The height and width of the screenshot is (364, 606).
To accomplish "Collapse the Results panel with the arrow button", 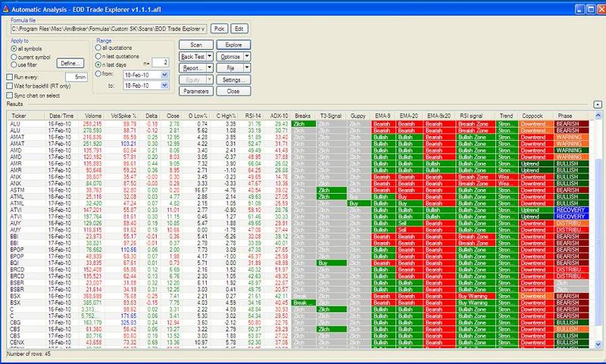I will click(597, 104).
